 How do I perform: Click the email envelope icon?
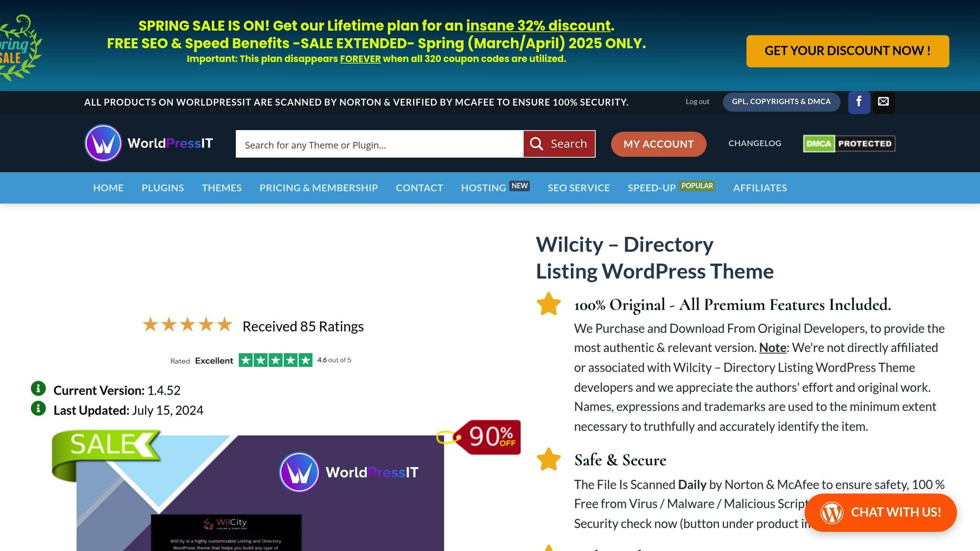pyautogui.click(x=883, y=102)
